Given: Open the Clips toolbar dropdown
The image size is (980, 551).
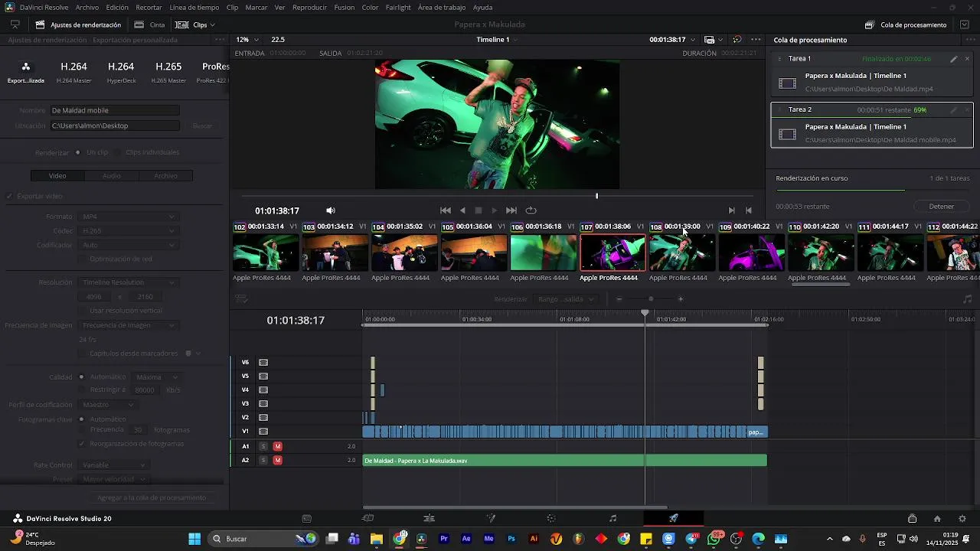Looking at the screenshot, I should tap(196, 24).
